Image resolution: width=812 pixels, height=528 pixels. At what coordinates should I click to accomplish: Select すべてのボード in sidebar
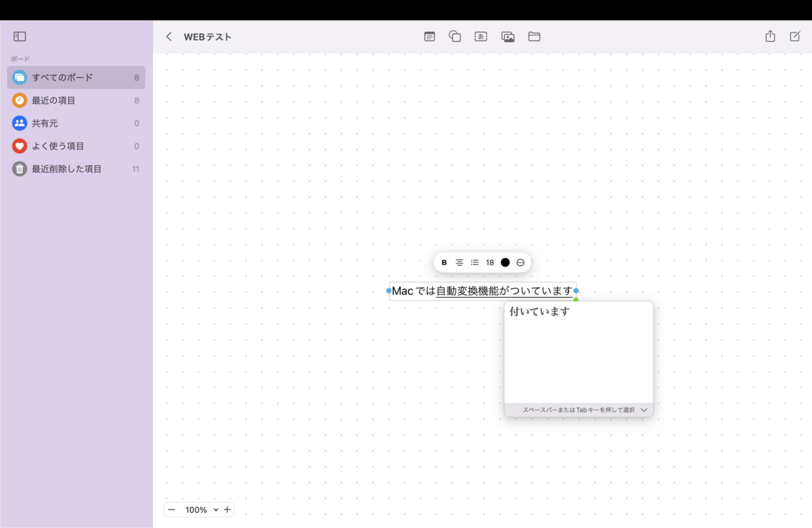click(x=76, y=77)
